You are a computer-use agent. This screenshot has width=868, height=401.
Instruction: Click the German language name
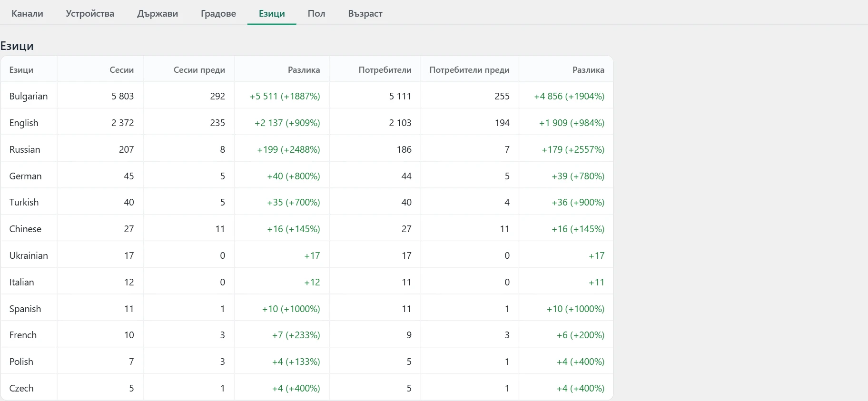25,176
